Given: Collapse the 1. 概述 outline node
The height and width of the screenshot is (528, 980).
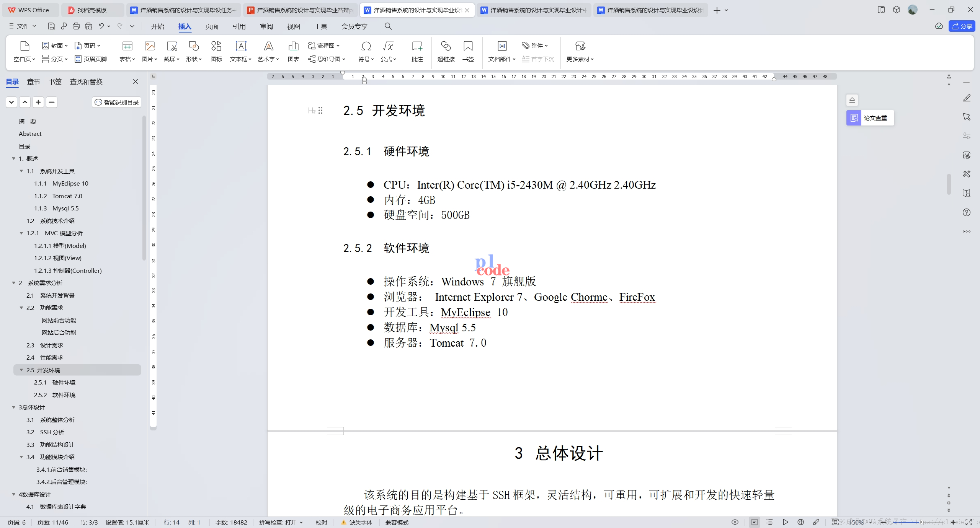Looking at the screenshot, I should 14,158.
